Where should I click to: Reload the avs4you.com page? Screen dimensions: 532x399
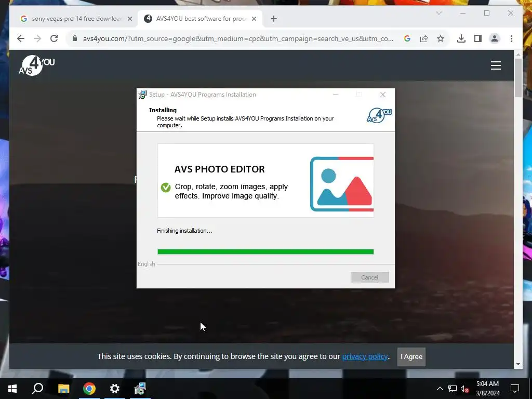pos(54,38)
